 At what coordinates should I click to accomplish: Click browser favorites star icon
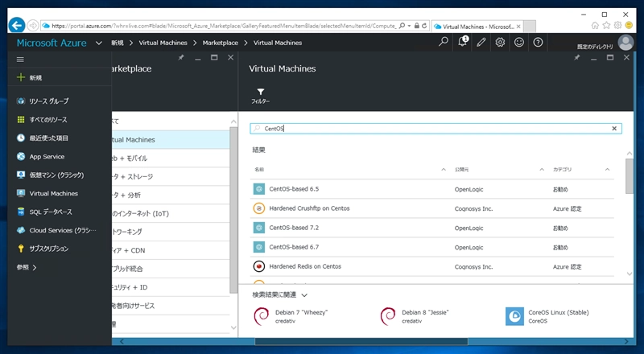606,26
